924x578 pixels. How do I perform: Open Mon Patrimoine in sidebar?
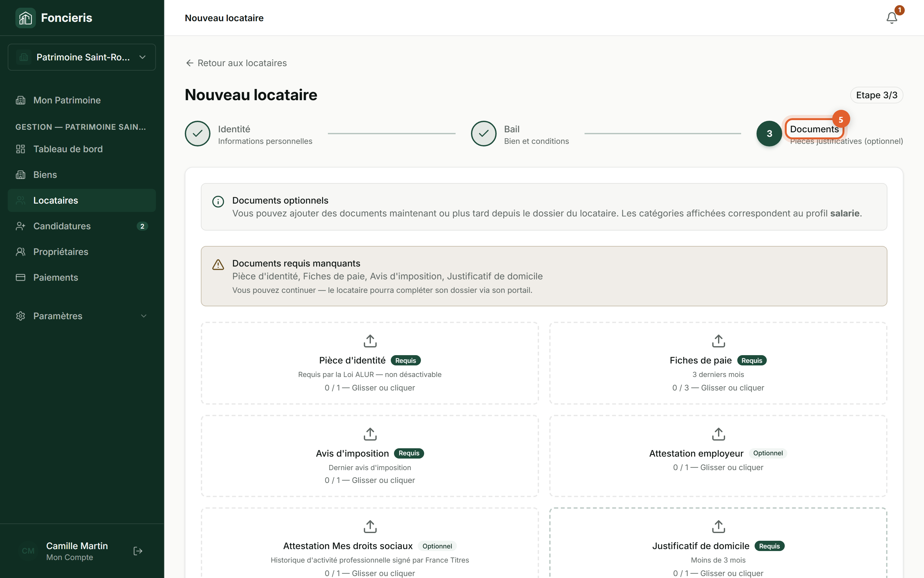tap(82, 100)
